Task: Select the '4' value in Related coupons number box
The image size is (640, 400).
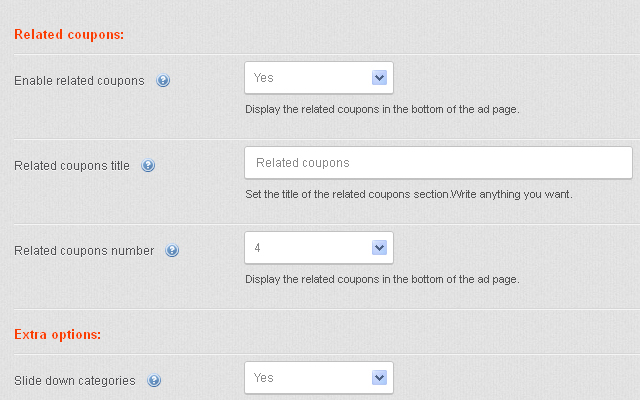Action: (x=257, y=248)
